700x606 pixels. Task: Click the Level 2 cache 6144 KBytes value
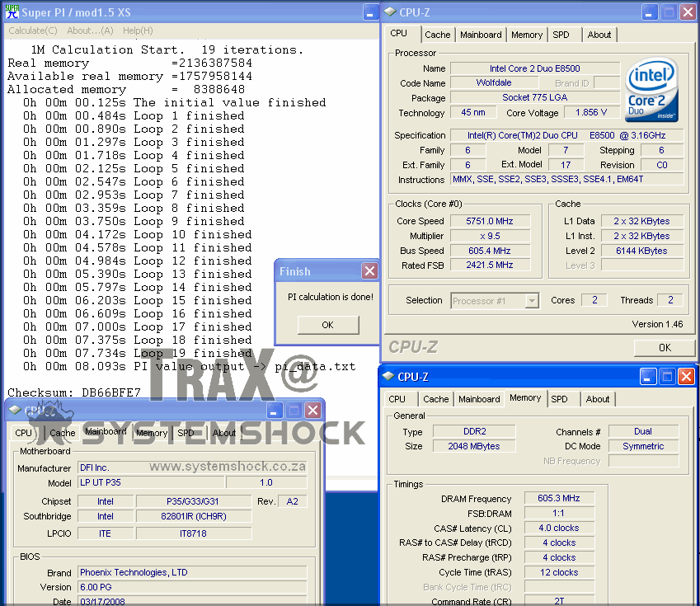point(641,251)
